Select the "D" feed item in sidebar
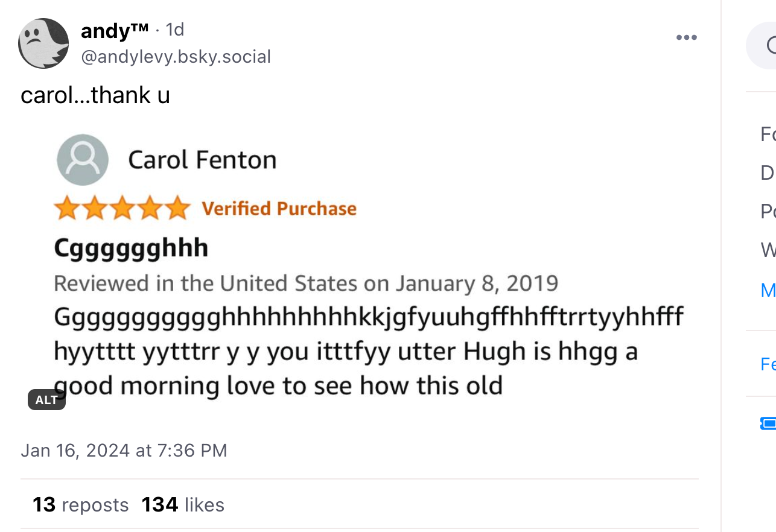 pyautogui.click(x=768, y=173)
